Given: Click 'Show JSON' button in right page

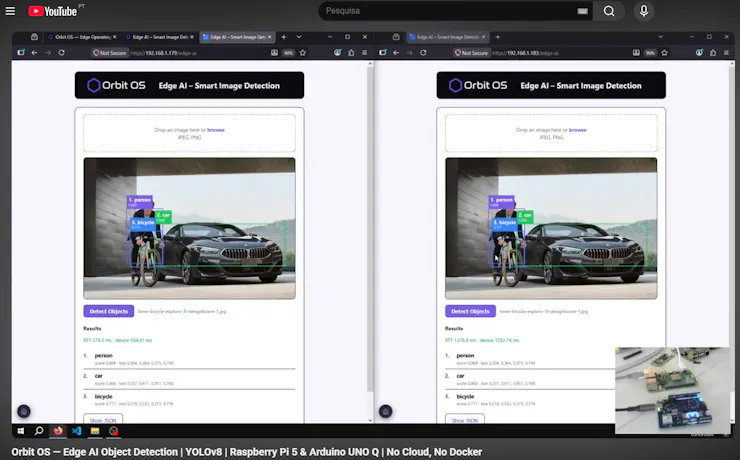Looking at the screenshot, I should pyautogui.click(x=465, y=419).
